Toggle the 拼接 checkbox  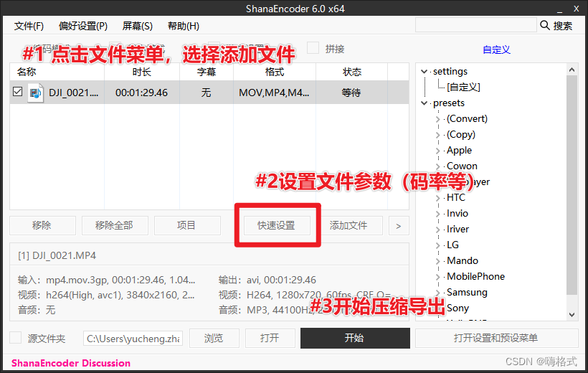coord(313,48)
